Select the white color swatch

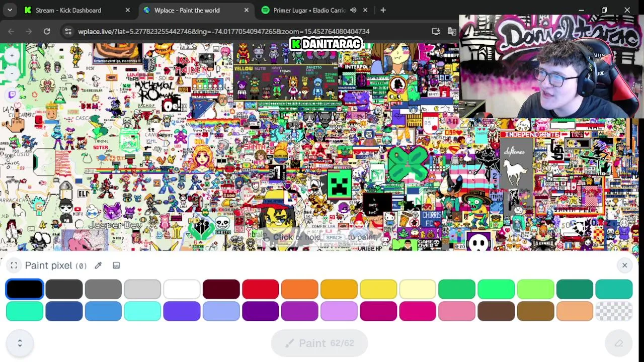point(182,289)
